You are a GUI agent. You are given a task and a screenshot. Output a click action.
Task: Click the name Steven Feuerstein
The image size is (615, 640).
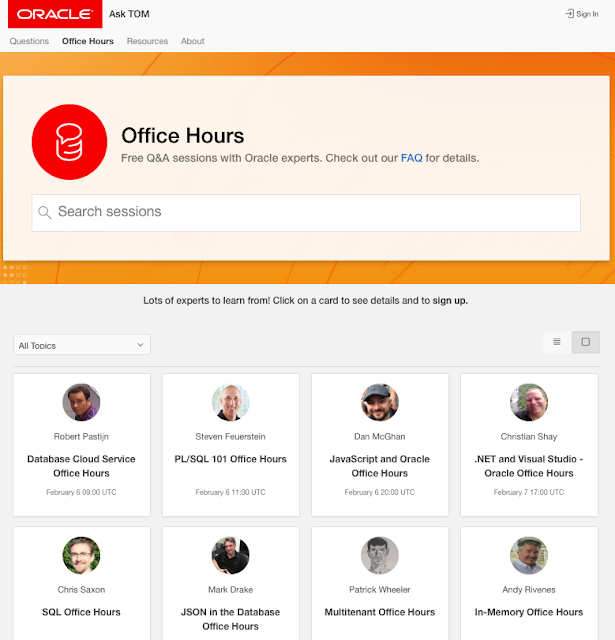(231, 437)
